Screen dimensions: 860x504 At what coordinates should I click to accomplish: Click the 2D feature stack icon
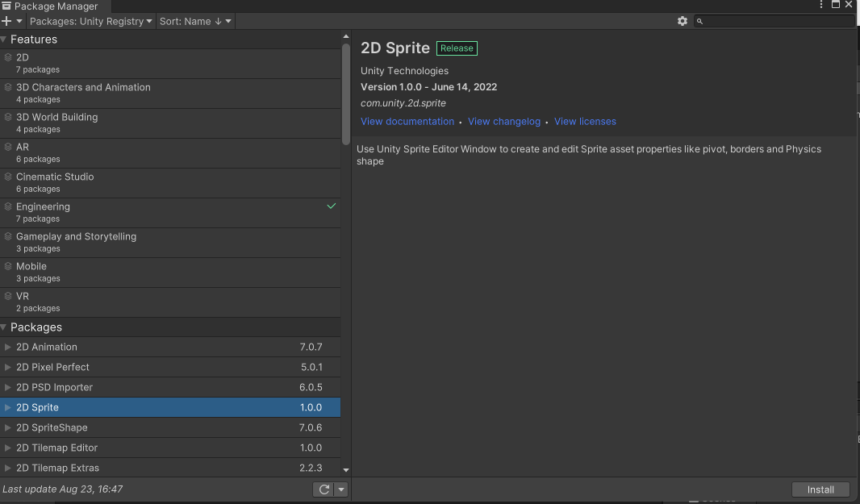tap(8, 57)
